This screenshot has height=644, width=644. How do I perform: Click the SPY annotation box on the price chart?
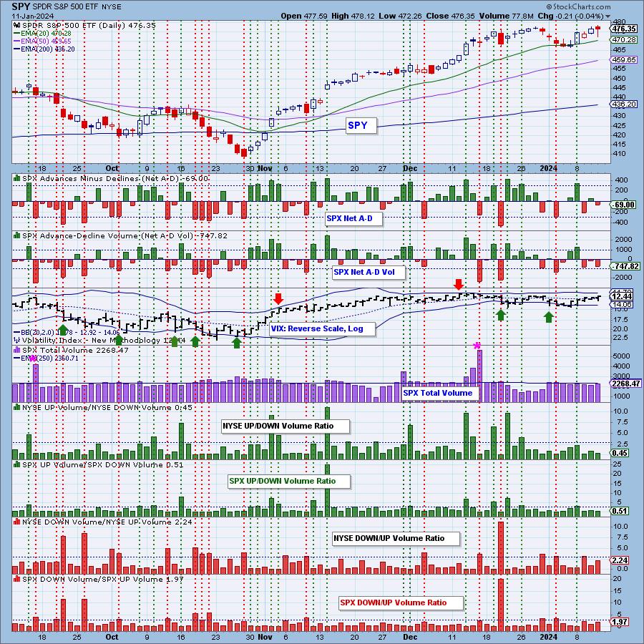coord(360,125)
